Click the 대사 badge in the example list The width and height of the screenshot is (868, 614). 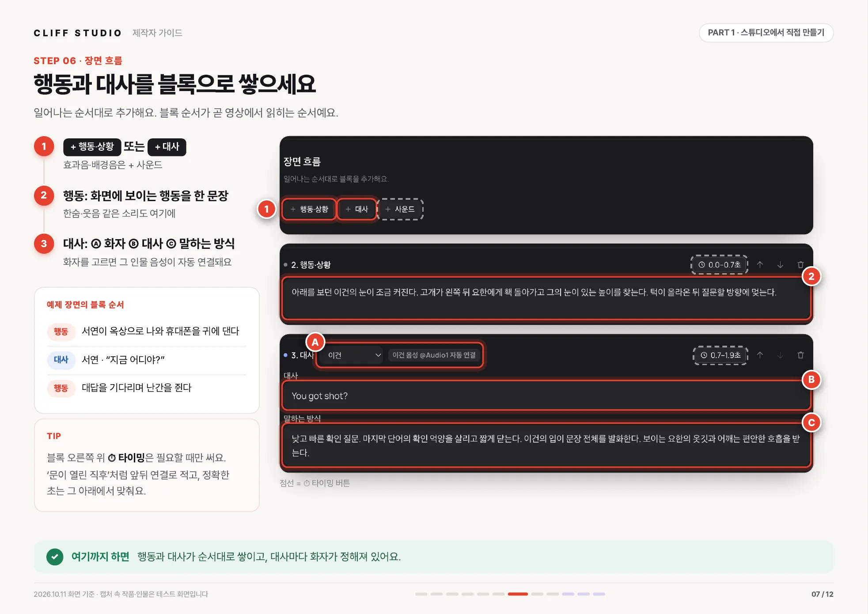click(61, 360)
